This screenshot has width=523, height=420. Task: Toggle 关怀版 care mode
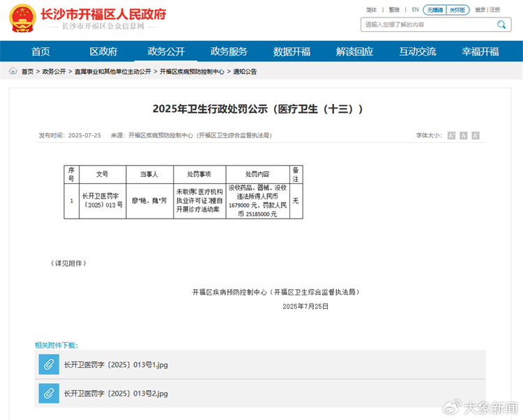[x=457, y=10]
